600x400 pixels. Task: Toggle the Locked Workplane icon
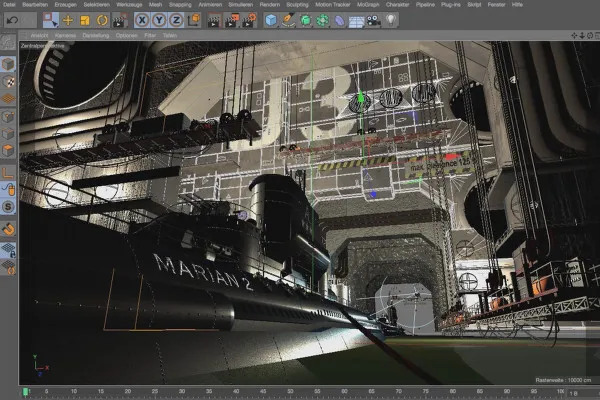[8, 250]
